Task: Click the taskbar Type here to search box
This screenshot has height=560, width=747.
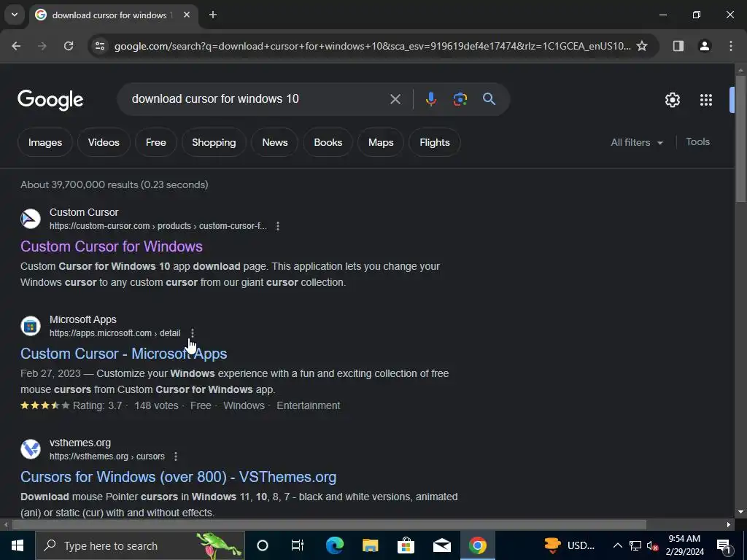Action: point(140,545)
